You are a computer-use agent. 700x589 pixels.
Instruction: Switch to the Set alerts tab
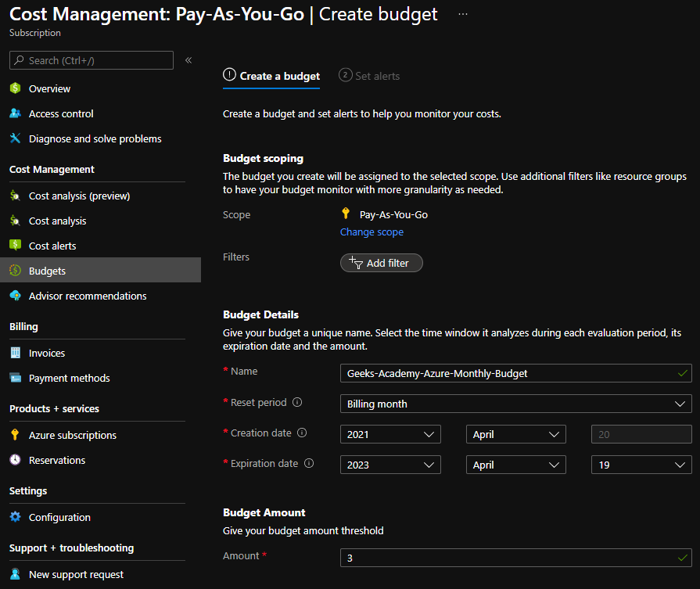tap(369, 76)
